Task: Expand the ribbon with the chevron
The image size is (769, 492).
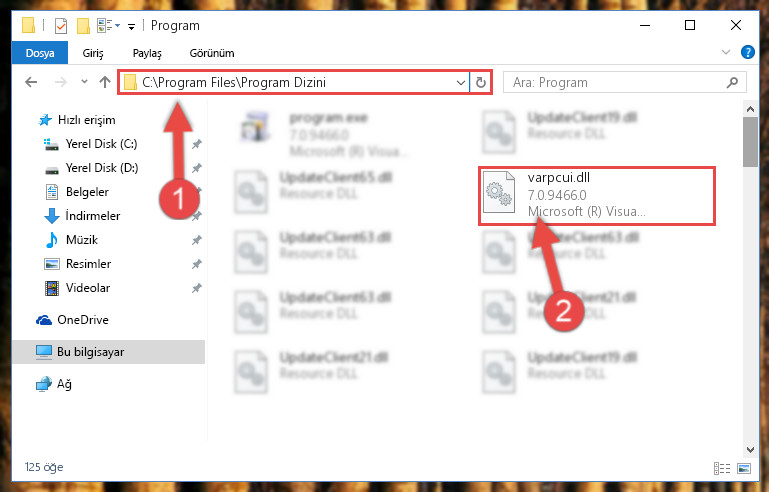Action: click(726, 52)
